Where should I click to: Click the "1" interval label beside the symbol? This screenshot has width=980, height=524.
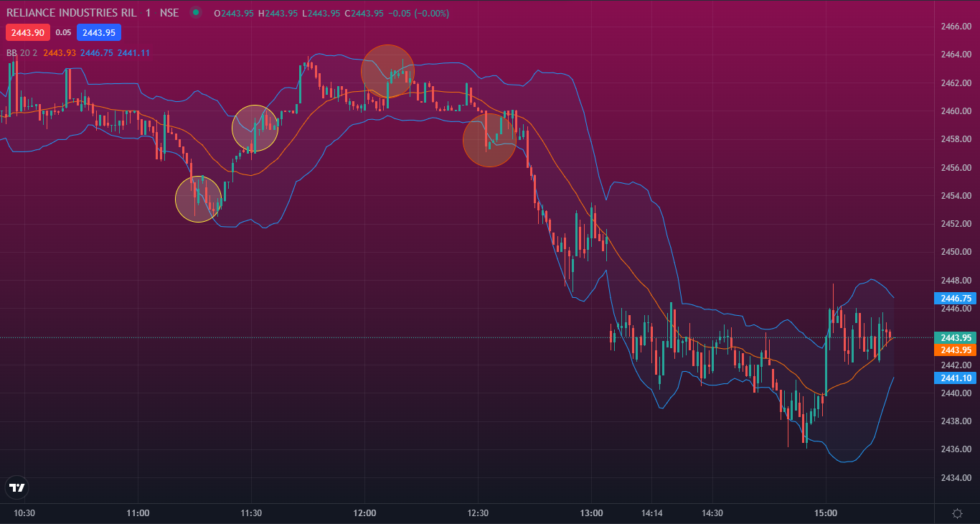click(x=148, y=13)
